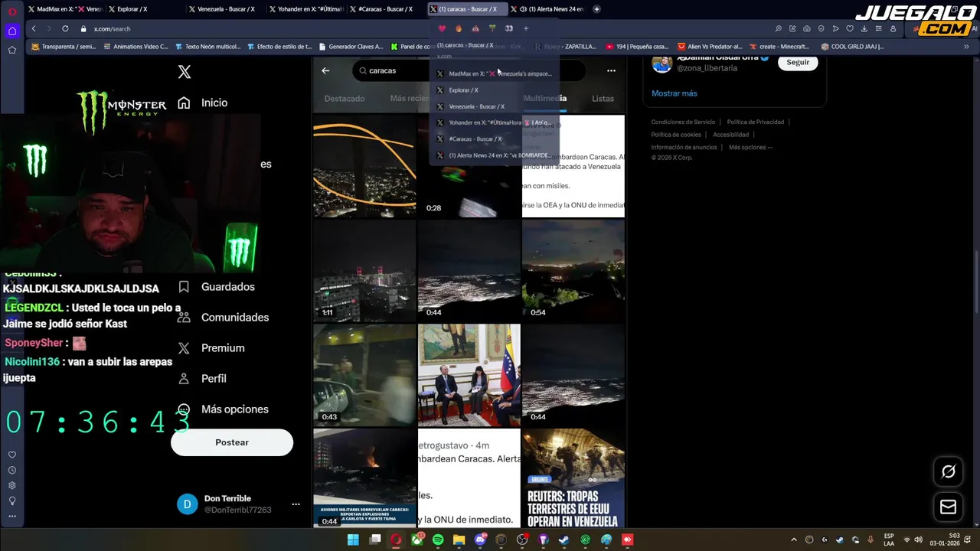Open account menu dots beside Don Terrible
This screenshot has height=551, width=980.
(296, 505)
